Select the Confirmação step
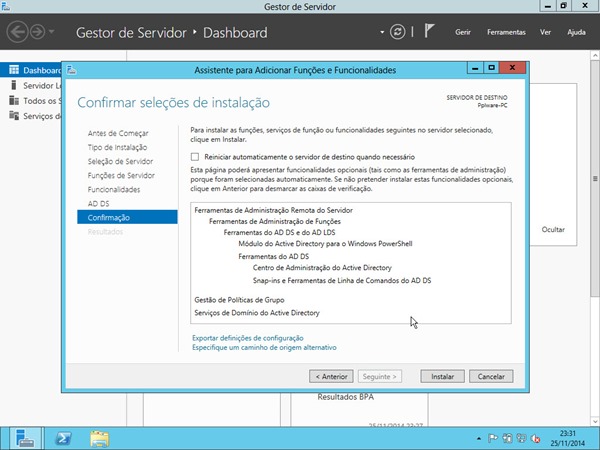 point(127,217)
